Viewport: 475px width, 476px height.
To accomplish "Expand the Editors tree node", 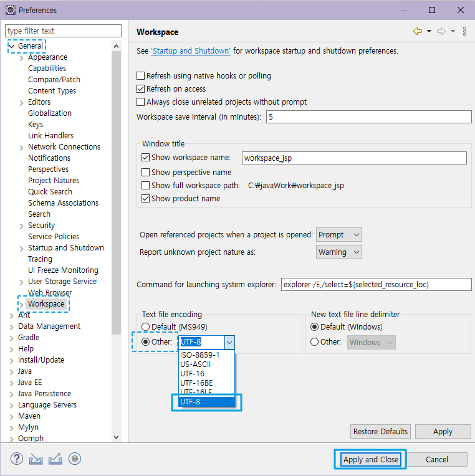I will [22, 103].
